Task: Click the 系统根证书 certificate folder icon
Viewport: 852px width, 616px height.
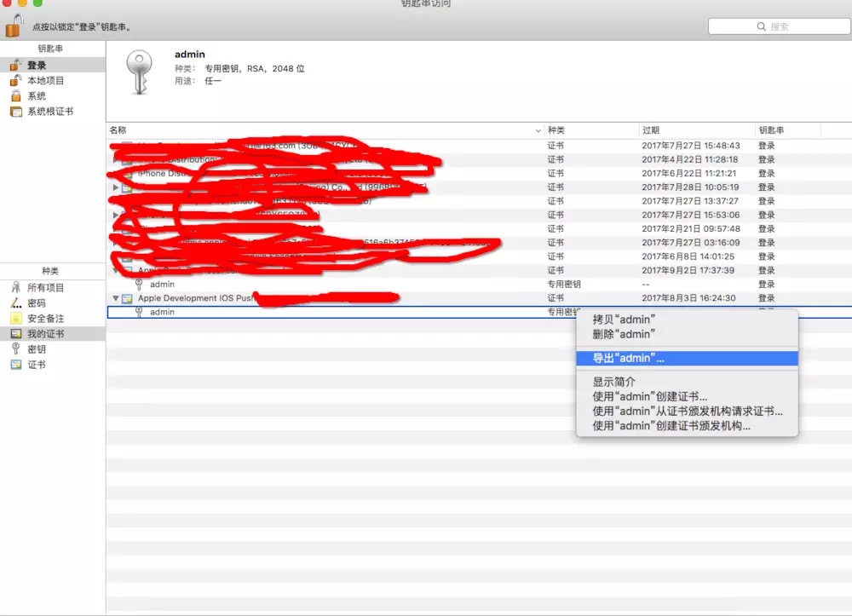Action: click(x=16, y=112)
